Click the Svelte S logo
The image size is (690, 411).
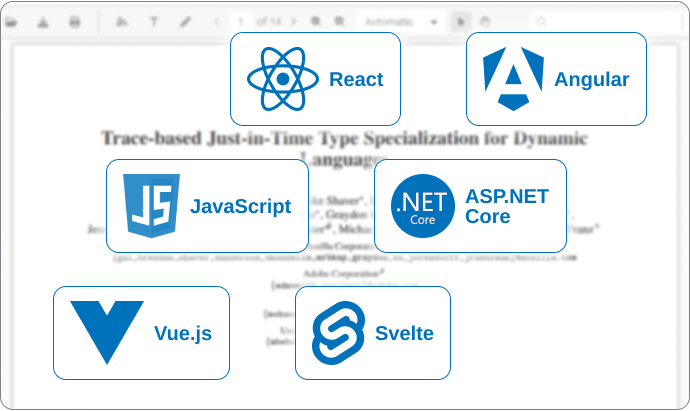(338, 333)
